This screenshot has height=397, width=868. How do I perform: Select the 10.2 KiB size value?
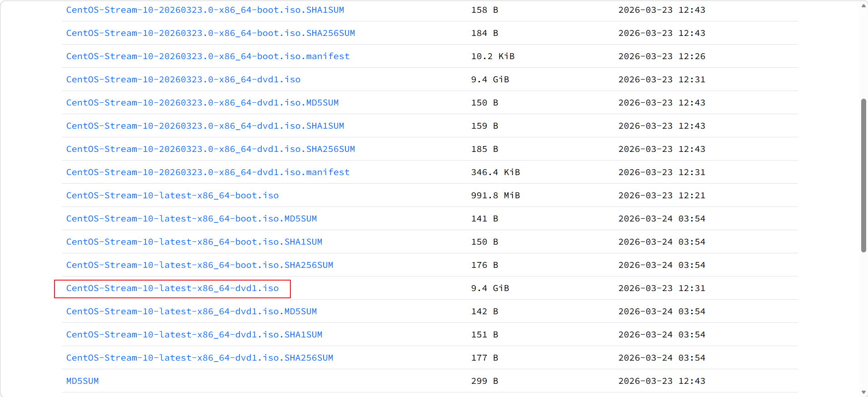point(493,56)
